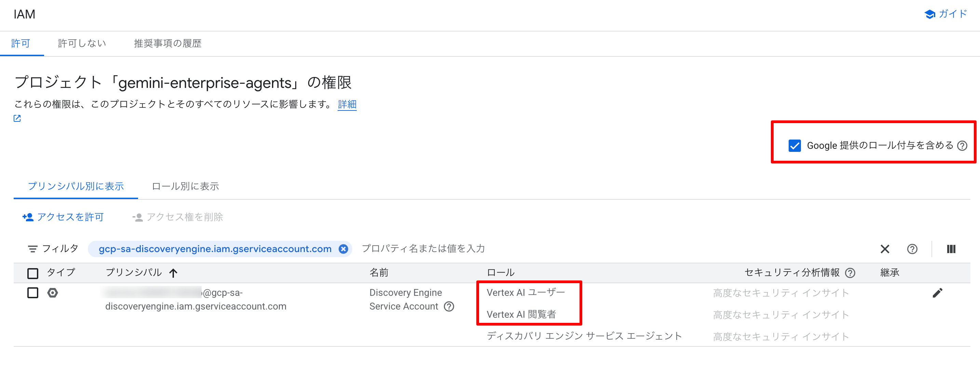Clear all filters with the X icon
This screenshot has height=368, width=980.
(x=885, y=249)
